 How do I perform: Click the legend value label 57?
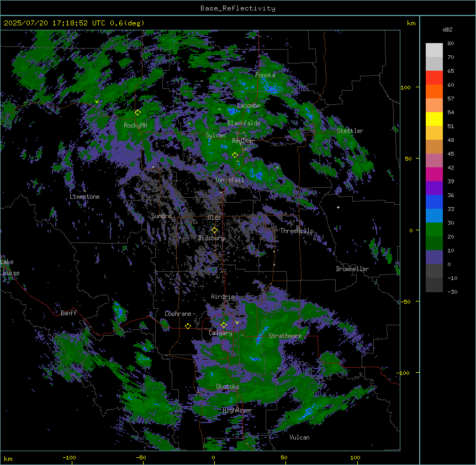pos(451,98)
